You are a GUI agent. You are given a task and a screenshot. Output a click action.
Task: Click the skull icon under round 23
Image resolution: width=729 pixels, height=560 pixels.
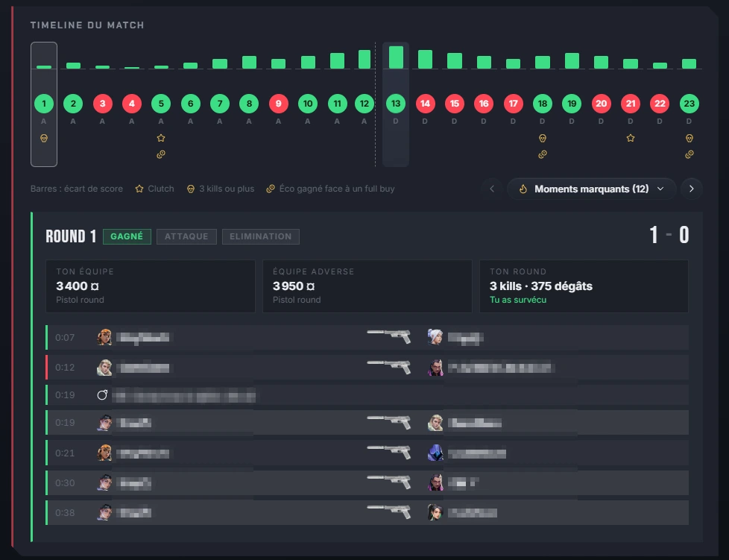coord(689,138)
